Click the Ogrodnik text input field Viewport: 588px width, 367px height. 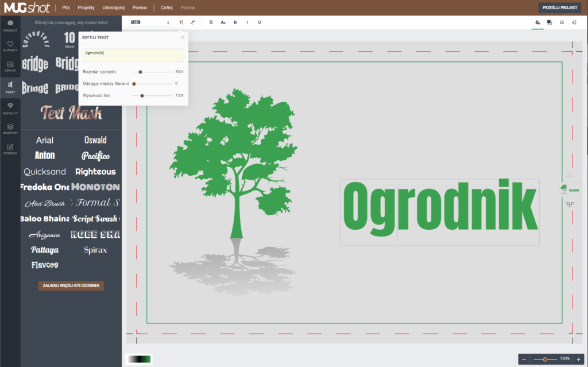(133, 55)
